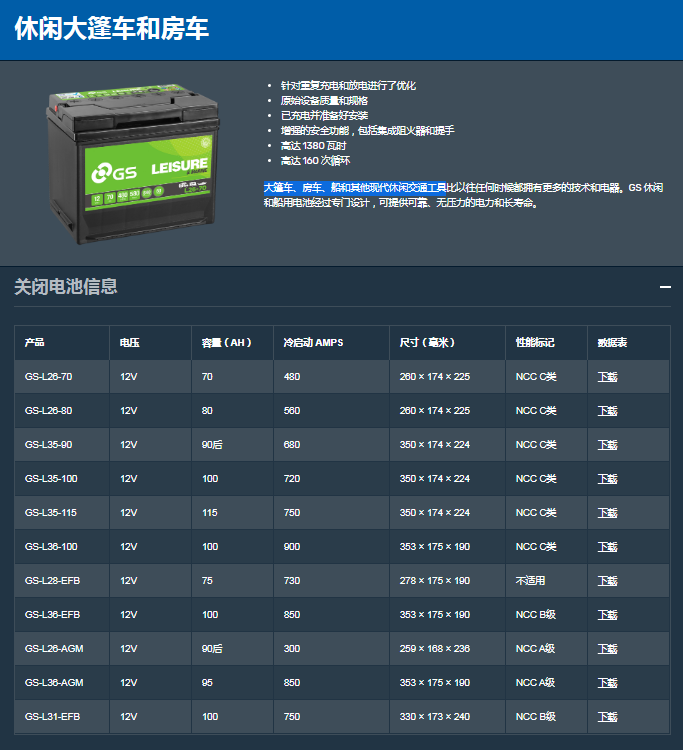Viewport: 683px width, 750px height.
Task: Download datasheet for GS-L26-70
Action: click(607, 377)
